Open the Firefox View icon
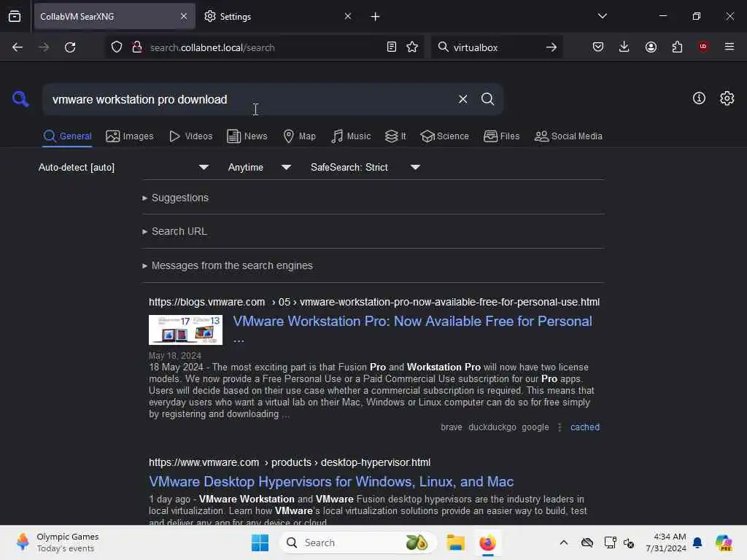Screen dimensions: 747x560 click(15, 16)
